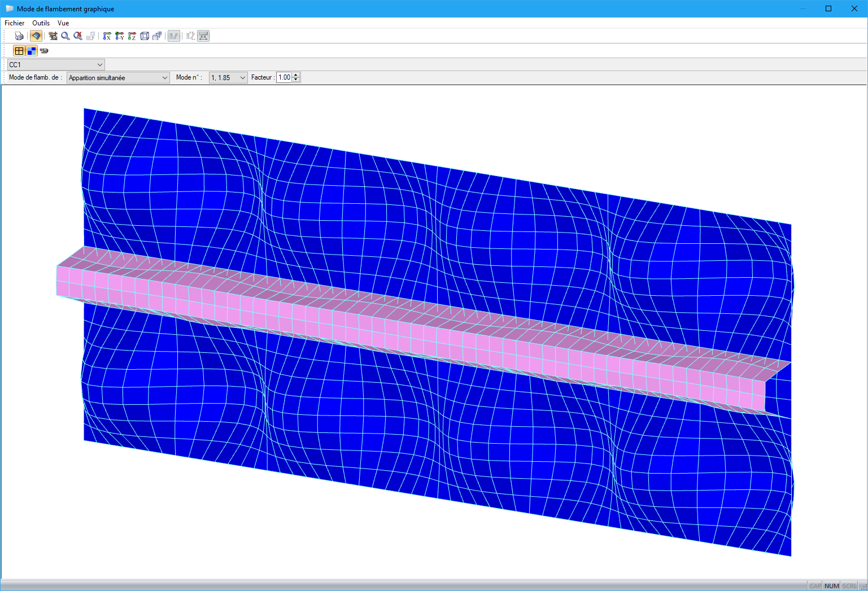Toggle the rendered surface display button
The image size is (868, 591).
pyautogui.click(x=36, y=36)
